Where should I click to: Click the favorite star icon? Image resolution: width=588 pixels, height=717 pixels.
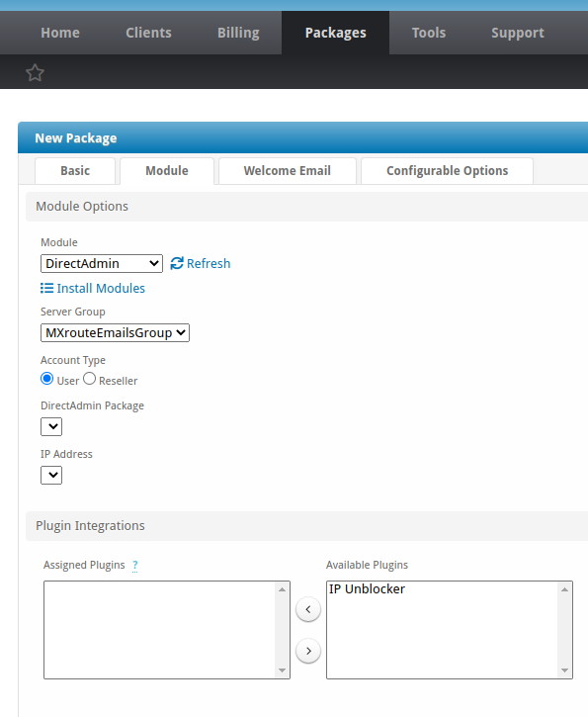(35, 73)
